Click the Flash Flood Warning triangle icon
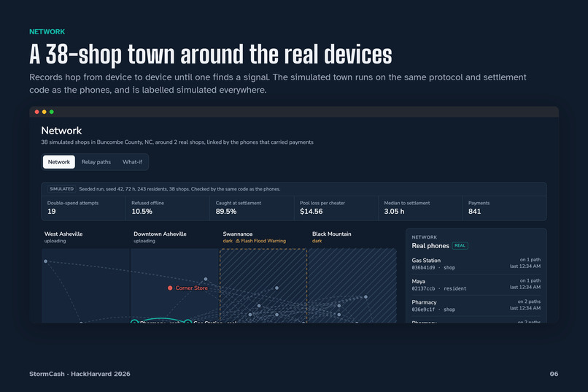588x392 pixels. tap(237, 241)
